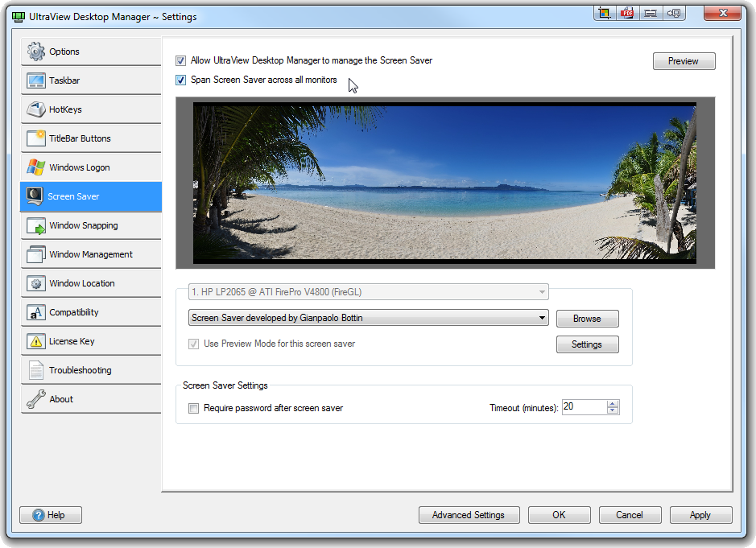Click the Timeout (minutes) label
Image resolution: width=756 pixels, height=548 pixels.
pos(523,408)
